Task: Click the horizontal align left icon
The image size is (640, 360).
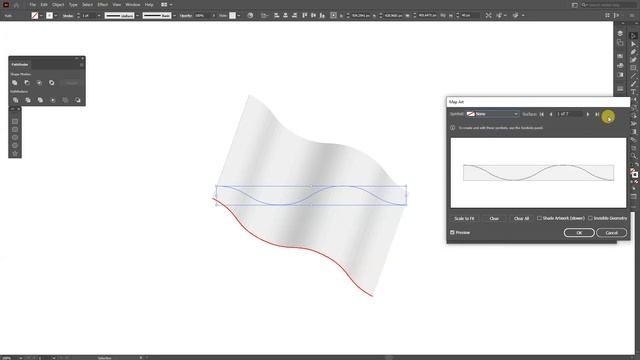Action: tap(277, 16)
